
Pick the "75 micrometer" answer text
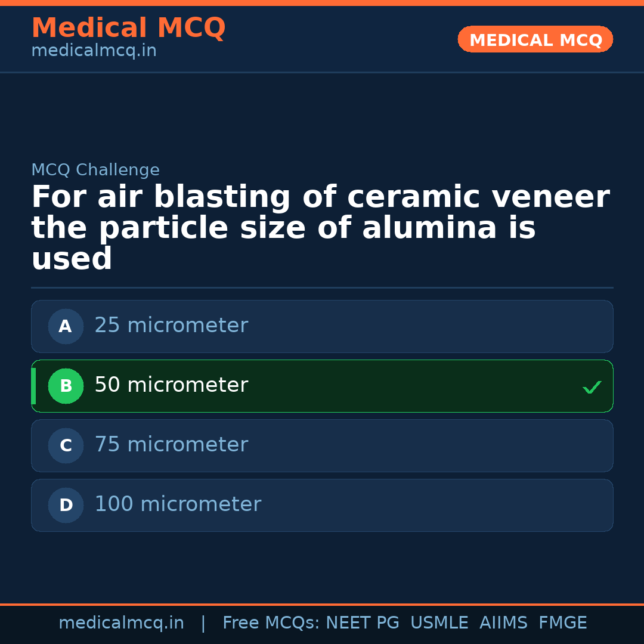[171, 445]
